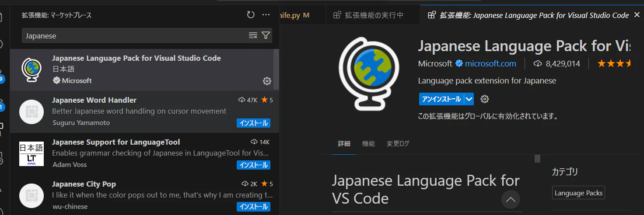Click the star rating in extension details
Image resolution: width=644 pixels, height=215 pixels.
(x=614, y=64)
